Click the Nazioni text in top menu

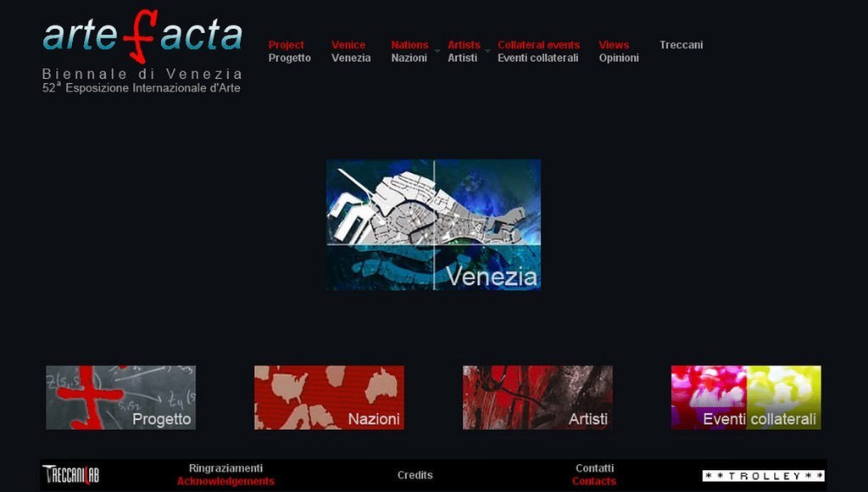click(409, 59)
